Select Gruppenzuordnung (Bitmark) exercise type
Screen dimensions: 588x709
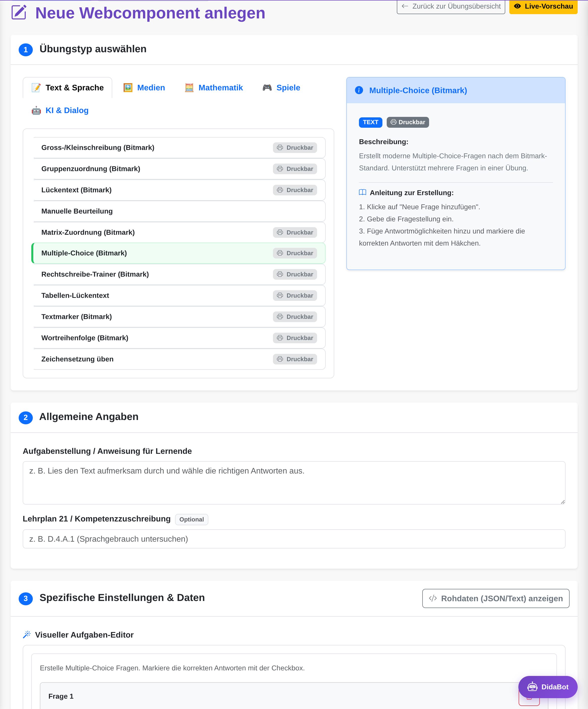tap(179, 169)
